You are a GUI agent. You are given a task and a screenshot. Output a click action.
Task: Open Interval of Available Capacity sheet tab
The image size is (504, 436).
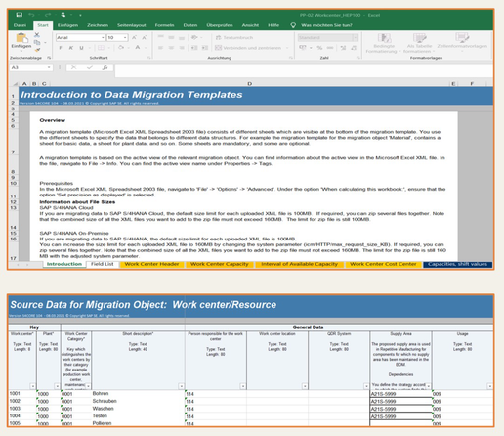click(x=299, y=264)
